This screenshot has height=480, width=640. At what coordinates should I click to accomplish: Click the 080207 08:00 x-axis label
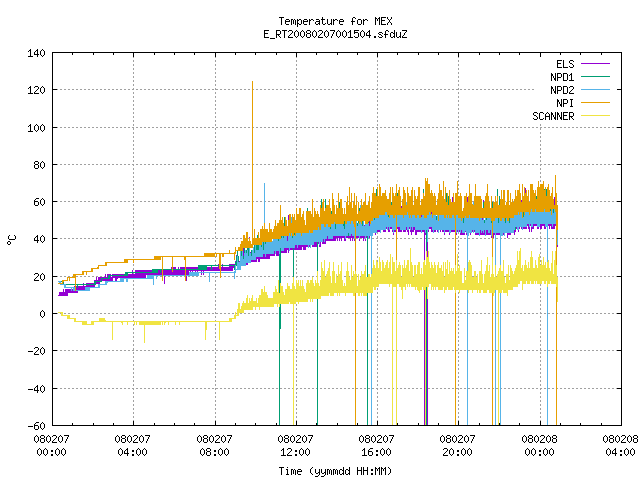pos(214,445)
